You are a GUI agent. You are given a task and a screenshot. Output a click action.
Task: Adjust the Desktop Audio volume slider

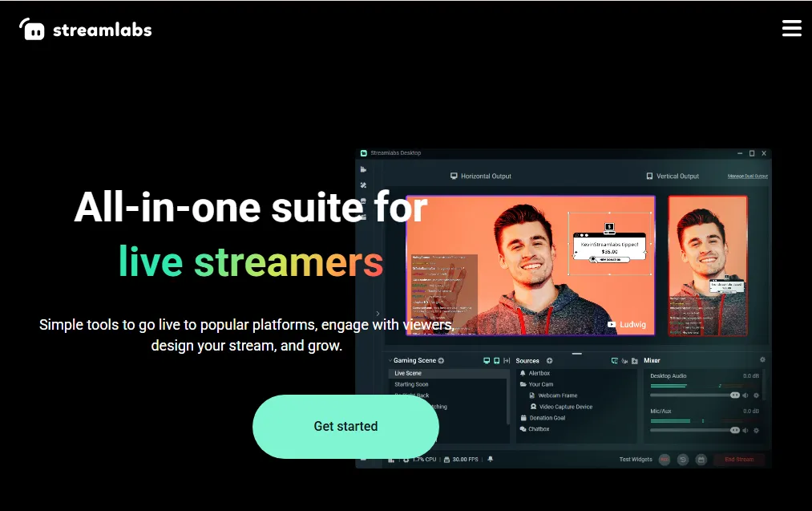(695, 395)
